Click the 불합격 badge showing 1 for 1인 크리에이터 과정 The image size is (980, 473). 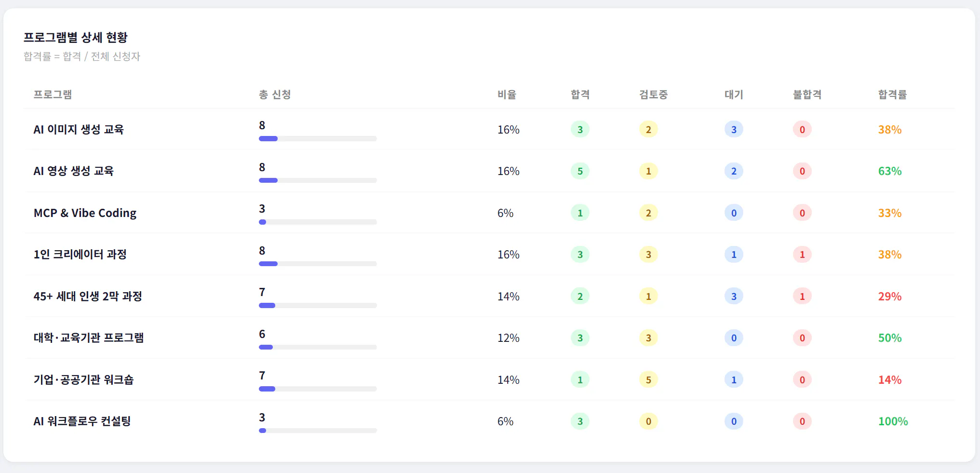click(x=802, y=254)
